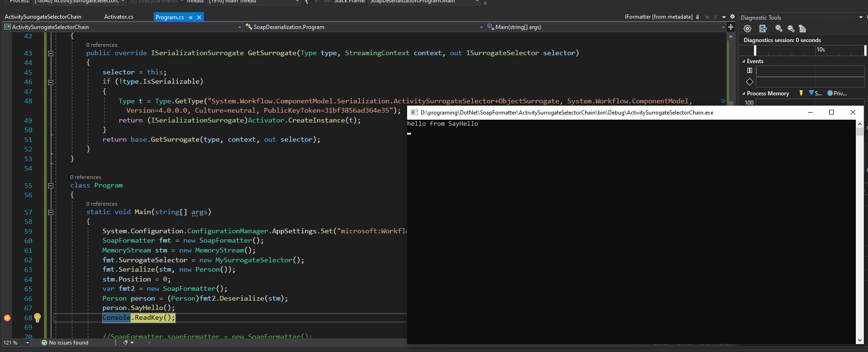
Task: Open the tab well settings gear
Action: (x=732, y=17)
